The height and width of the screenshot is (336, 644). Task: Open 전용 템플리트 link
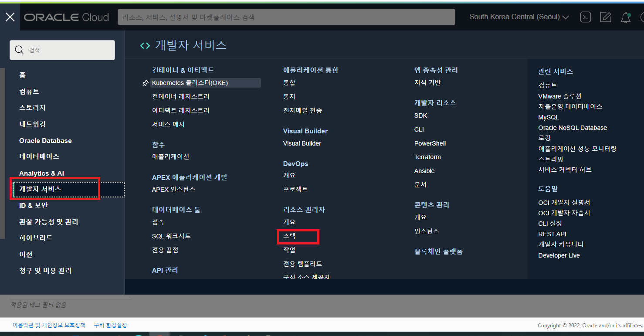tap(302, 264)
